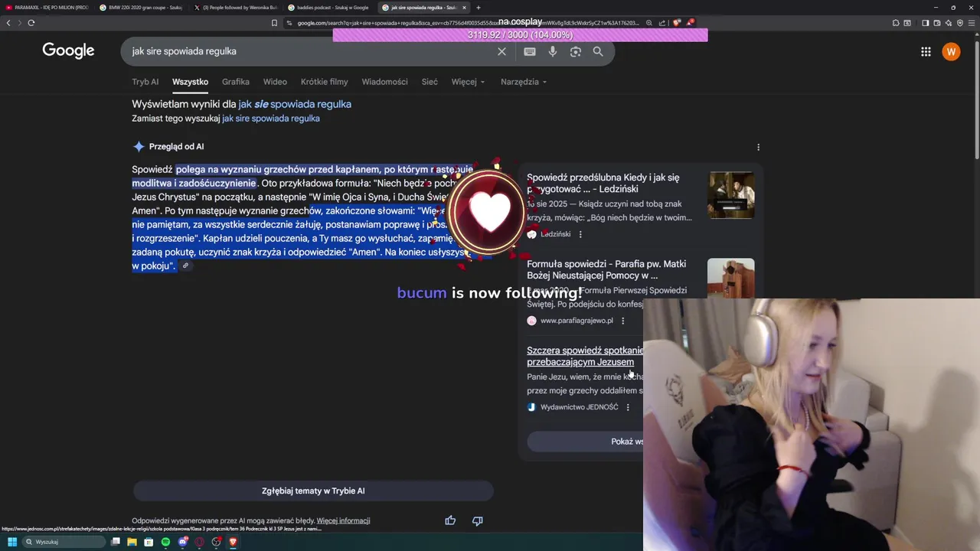Open File Explorer from taskbar
The width and height of the screenshot is (980, 551).
pos(132,542)
